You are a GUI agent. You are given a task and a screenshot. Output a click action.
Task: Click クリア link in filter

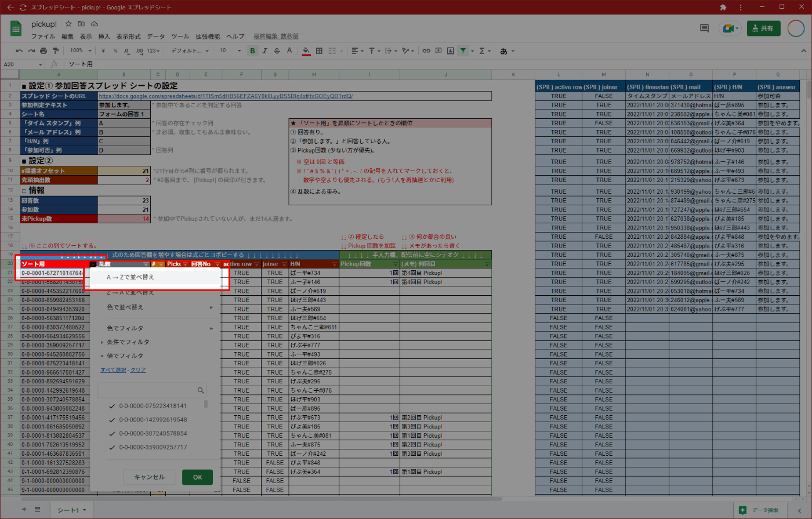pos(138,370)
